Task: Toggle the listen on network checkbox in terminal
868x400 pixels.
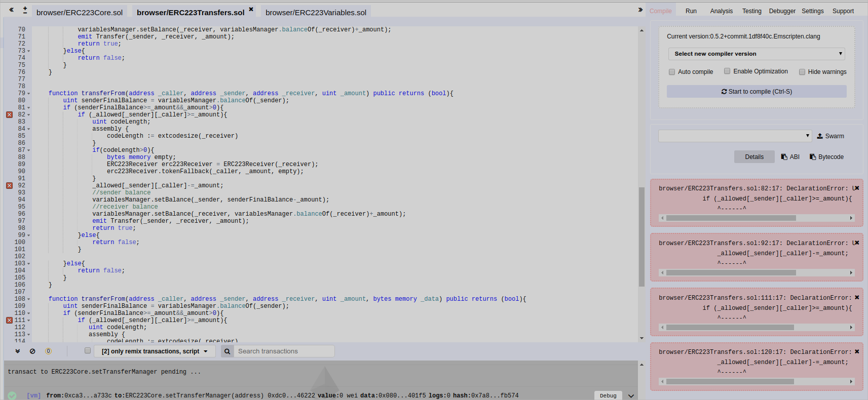Action: click(88, 350)
